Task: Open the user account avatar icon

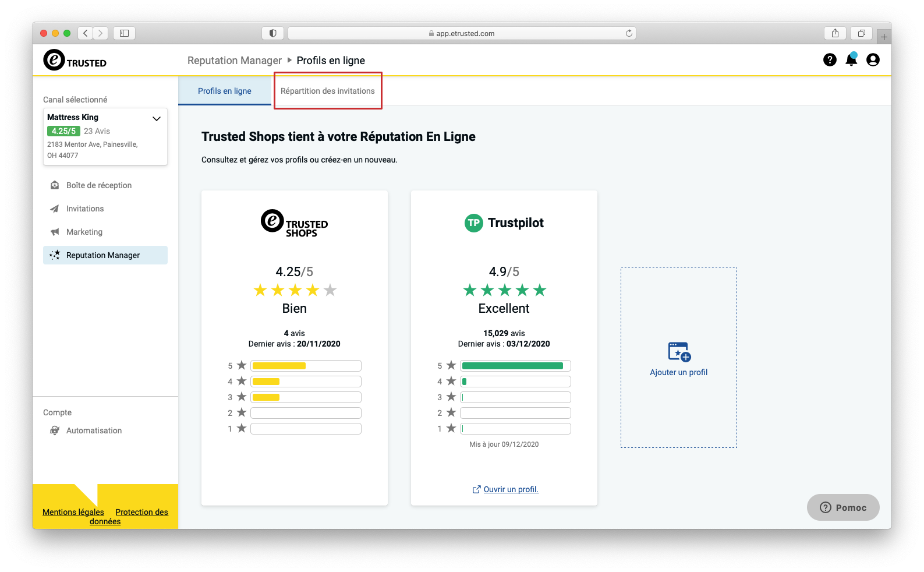Action: pyautogui.click(x=873, y=60)
